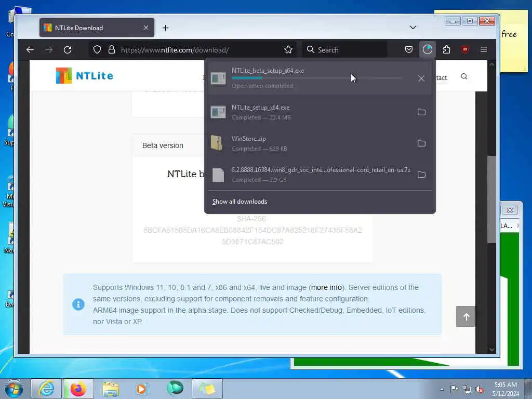
Task: Bookmark this page with the star
Action: click(288, 50)
